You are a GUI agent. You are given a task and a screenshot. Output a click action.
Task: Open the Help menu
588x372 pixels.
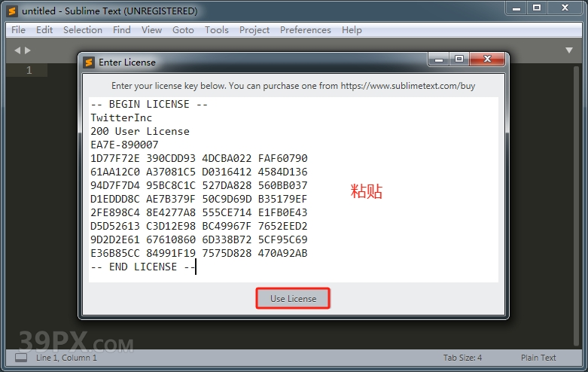(352, 30)
